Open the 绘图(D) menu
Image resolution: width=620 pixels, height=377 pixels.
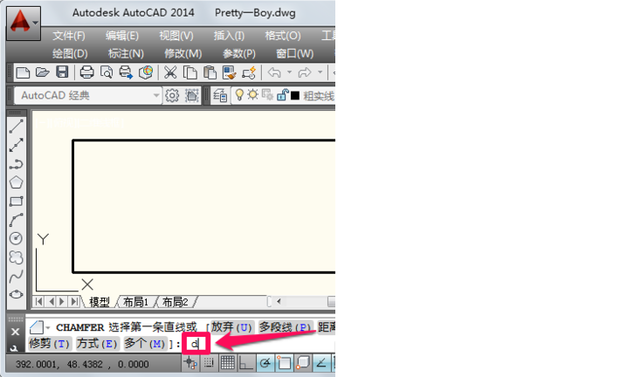click(x=70, y=53)
